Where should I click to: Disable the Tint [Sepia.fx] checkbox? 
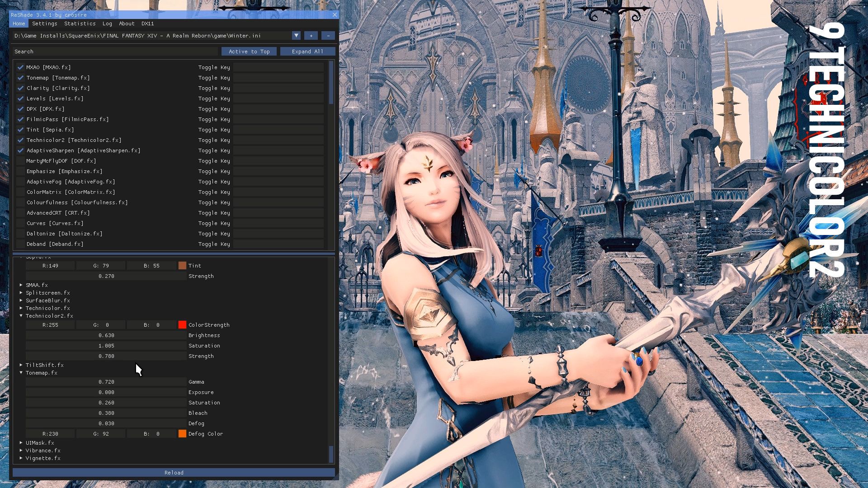[20, 130]
